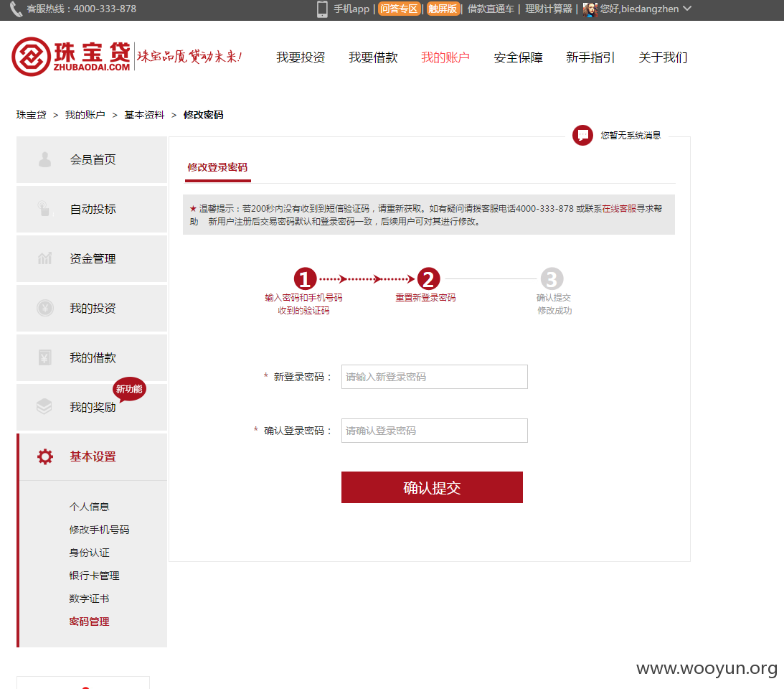
Task: Click 珠宝贷 in the breadcrumb
Action: pyautogui.click(x=31, y=115)
